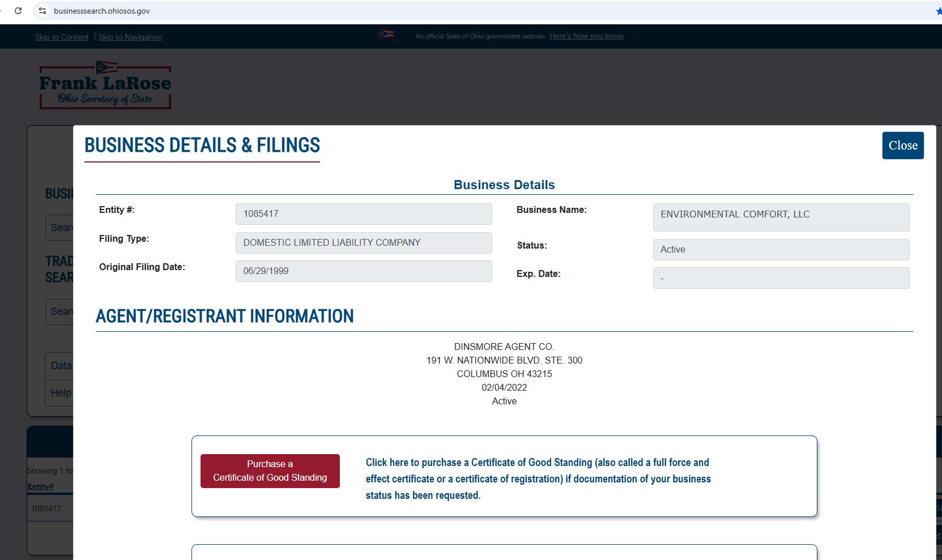Image resolution: width=942 pixels, height=560 pixels.
Task: Click the Exp. Date field
Action: pyautogui.click(x=781, y=278)
